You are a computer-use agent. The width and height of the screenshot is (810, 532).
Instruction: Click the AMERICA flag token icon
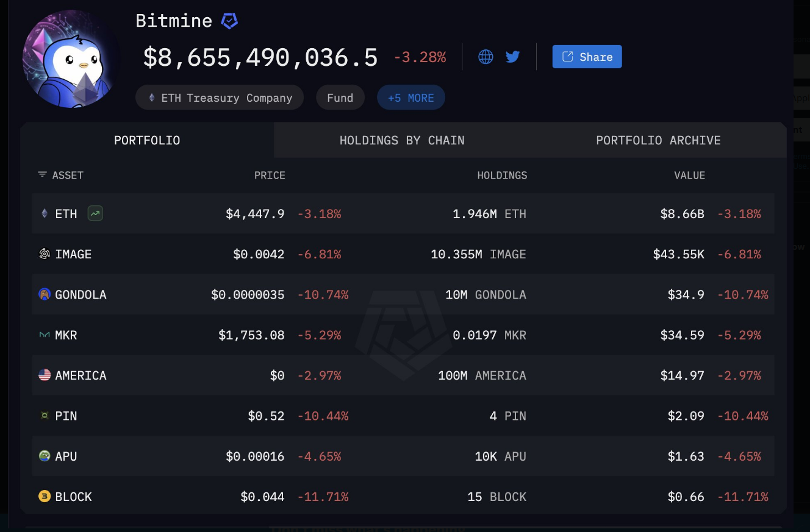pos(45,375)
